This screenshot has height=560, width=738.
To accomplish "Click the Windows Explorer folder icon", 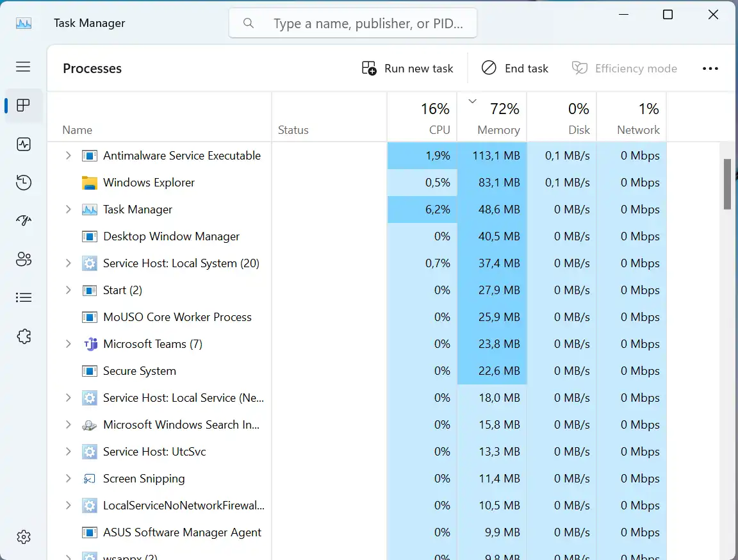I will pos(90,183).
